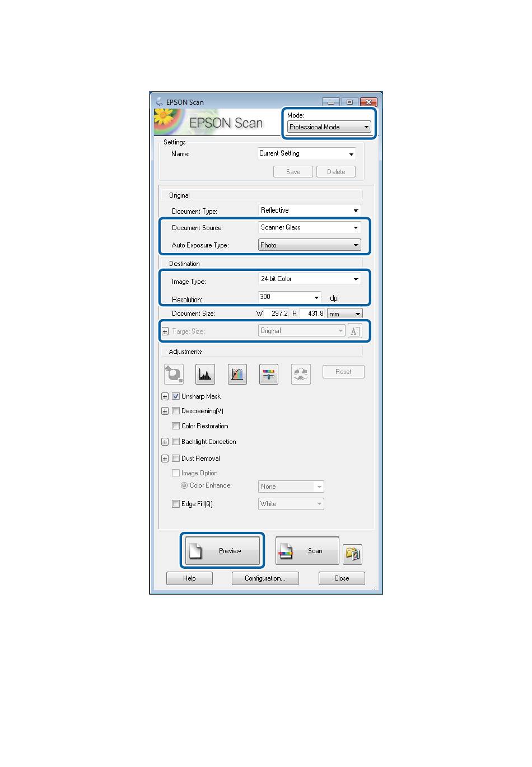This screenshot has height=767, width=532.
Task: Enable the Edge Fill checkbox
Action: click(x=176, y=504)
